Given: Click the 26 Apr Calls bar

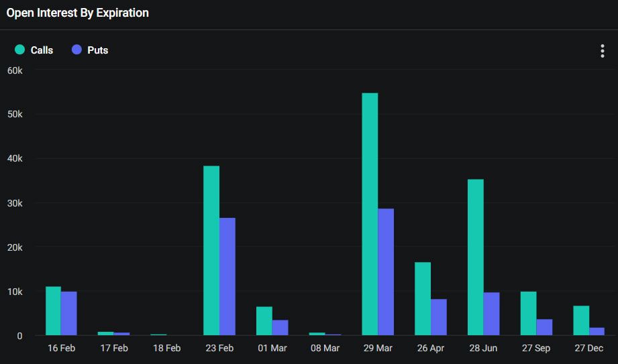Looking at the screenshot, I should point(423,299).
